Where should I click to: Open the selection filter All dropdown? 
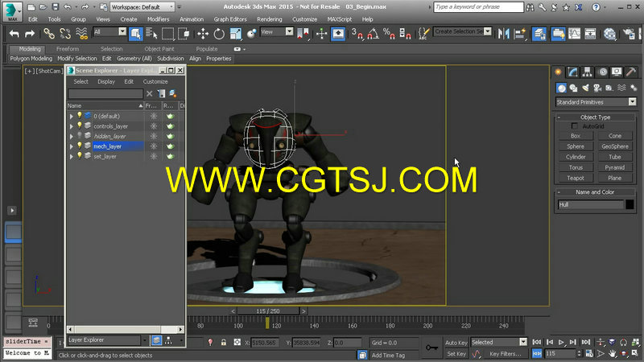[x=109, y=31]
